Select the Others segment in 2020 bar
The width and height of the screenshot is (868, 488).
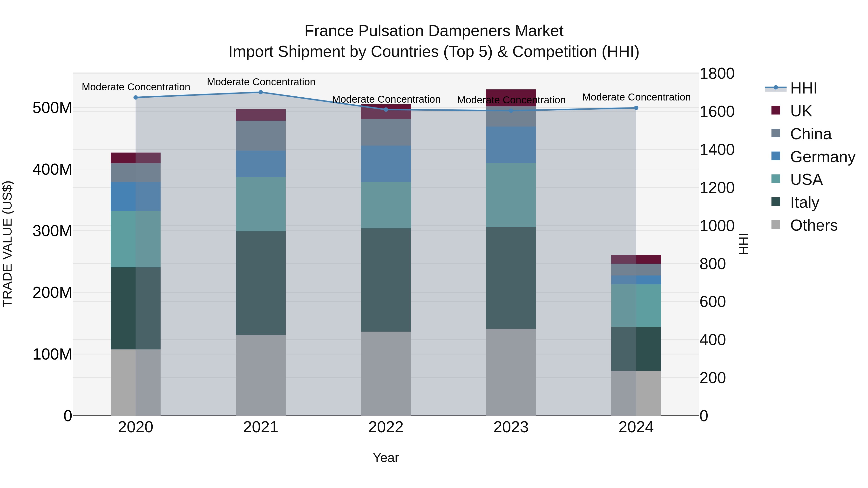136,382
